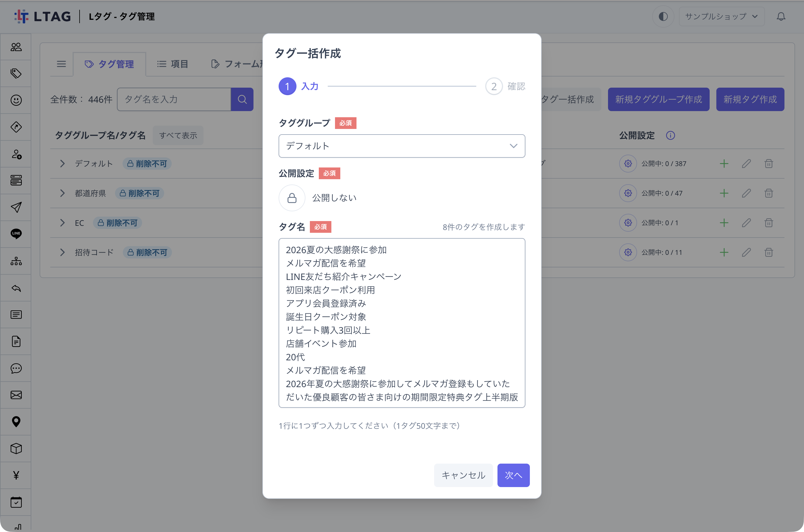804x532 pixels.
Task: Click the 全件数： 446件 count text
Action: (82, 99)
